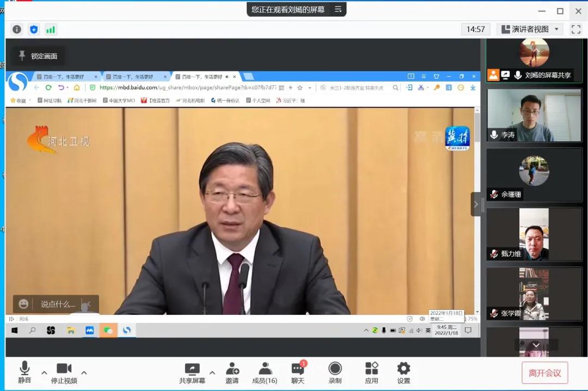588x391 pixels.
Task: Close the second 百度一下 browser tab
Action: pyautogui.click(x=165, y=77)
